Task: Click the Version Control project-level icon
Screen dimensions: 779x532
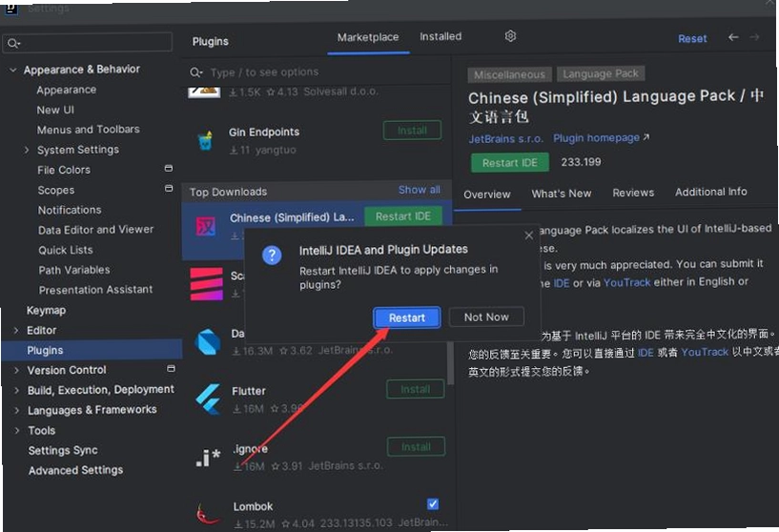Action: pyautogui.click(x=171, y=369)
